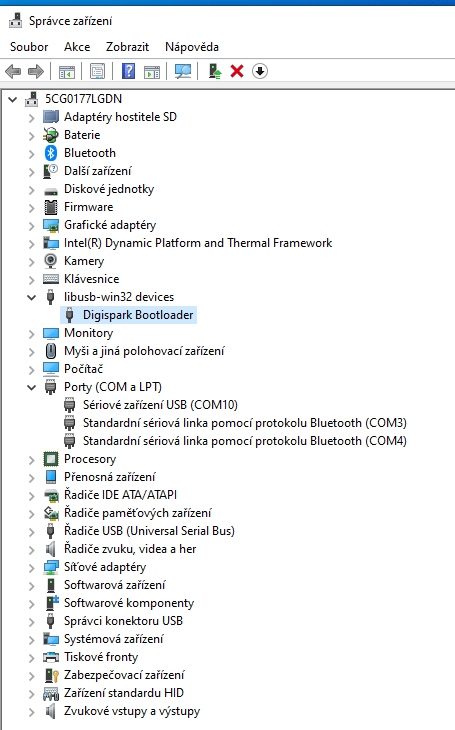455x730 pixels.
Task: Click the Update driver toolbar icon
Action: click(x=215, y=71)
